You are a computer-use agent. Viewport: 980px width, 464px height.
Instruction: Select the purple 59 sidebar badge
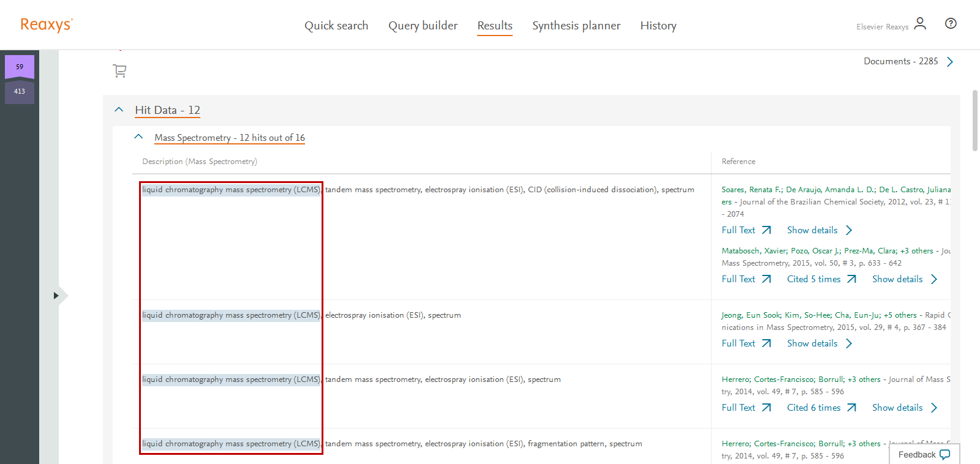(20, 67)
